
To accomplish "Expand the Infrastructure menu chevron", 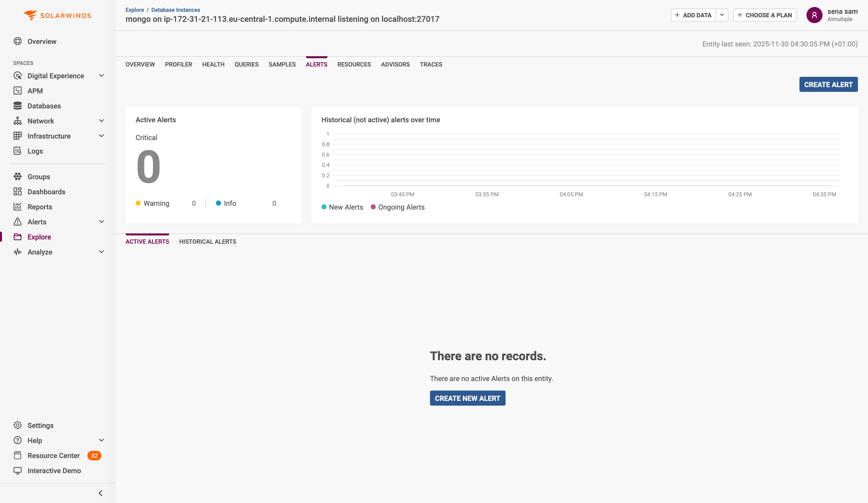I will pos(101,136).
